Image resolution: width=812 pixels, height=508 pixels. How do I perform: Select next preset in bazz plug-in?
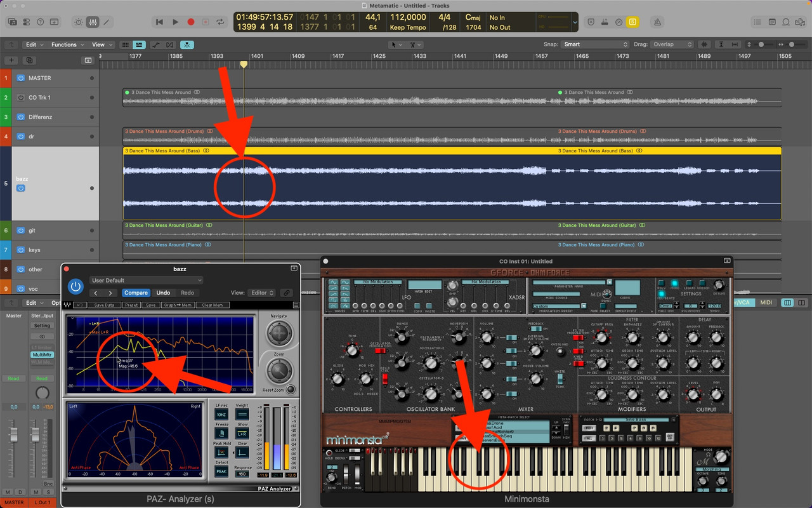(110, 293)
